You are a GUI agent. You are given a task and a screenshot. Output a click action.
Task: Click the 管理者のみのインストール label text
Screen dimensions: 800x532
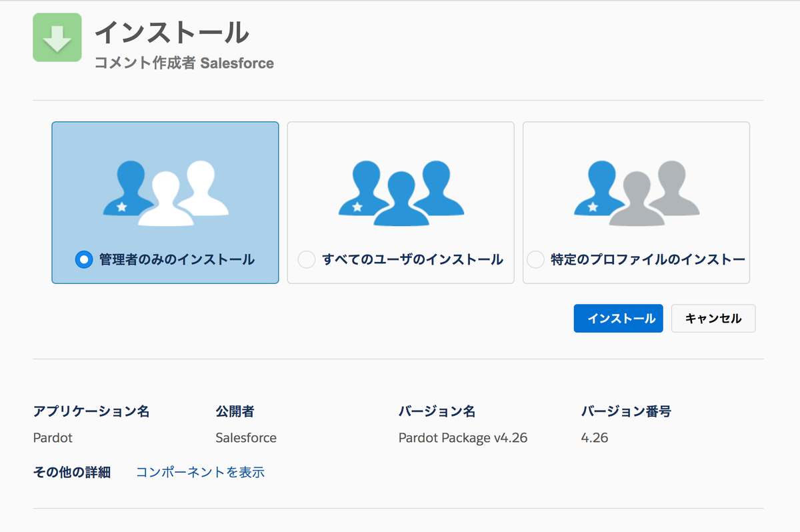pos(177,259)
